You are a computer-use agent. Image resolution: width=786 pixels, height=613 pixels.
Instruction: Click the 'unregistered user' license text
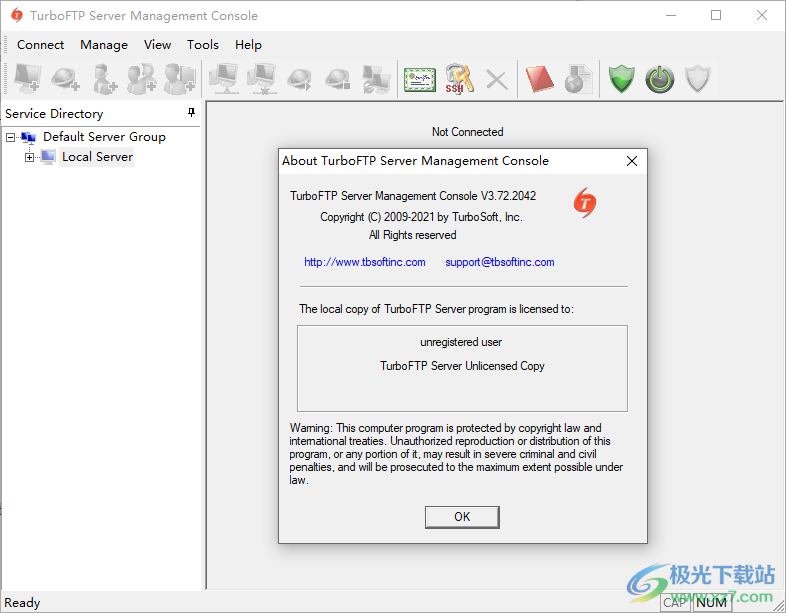pyautogui.click(x=461, y=342)
